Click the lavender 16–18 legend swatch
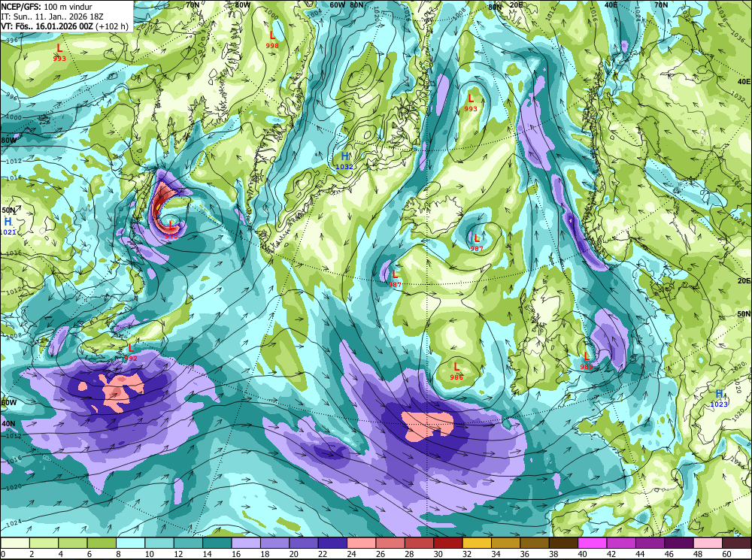 (x=246, y=543)
